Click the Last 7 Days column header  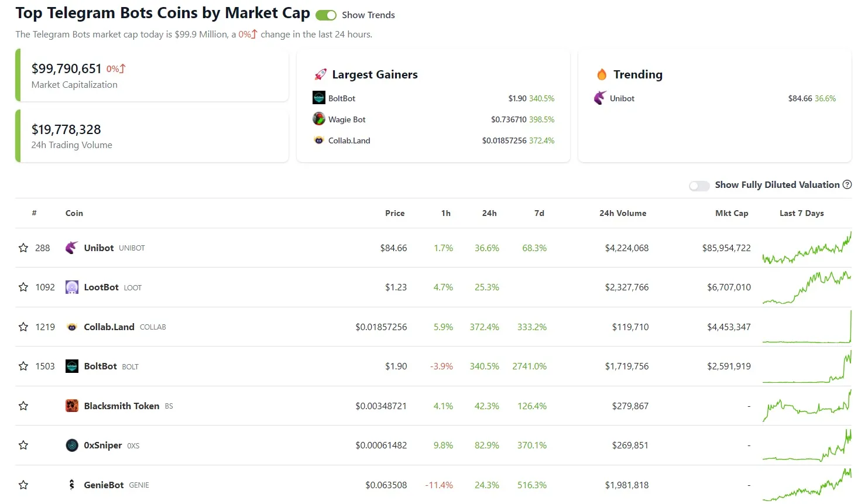pyautogui.click(x=802, y=213)
